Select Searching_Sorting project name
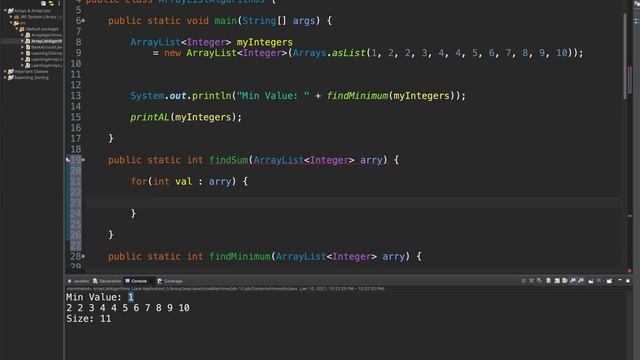Image resolution: width=640 pixels, height=360 pixels. (31, 77)
